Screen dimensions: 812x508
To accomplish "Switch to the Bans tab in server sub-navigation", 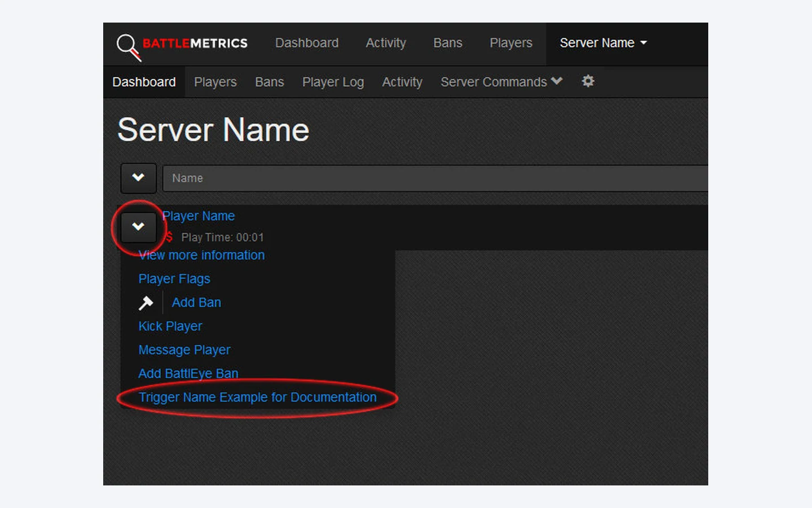I will point(270,82).
